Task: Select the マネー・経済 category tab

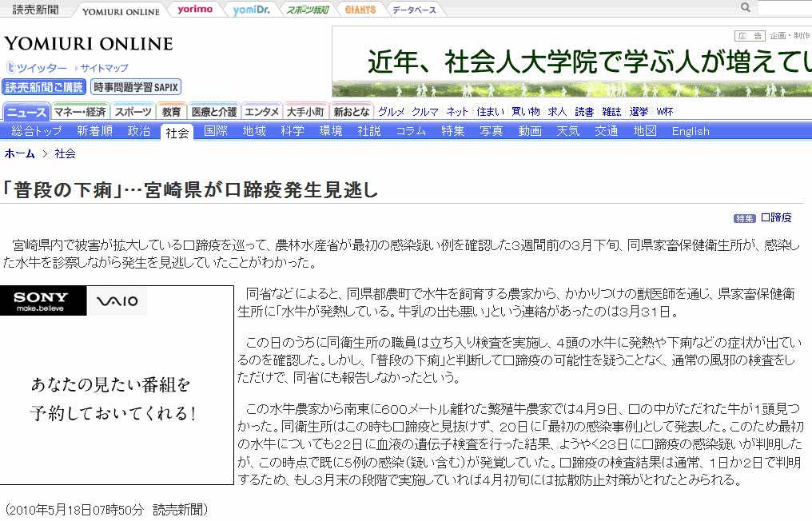Action: 80,112
